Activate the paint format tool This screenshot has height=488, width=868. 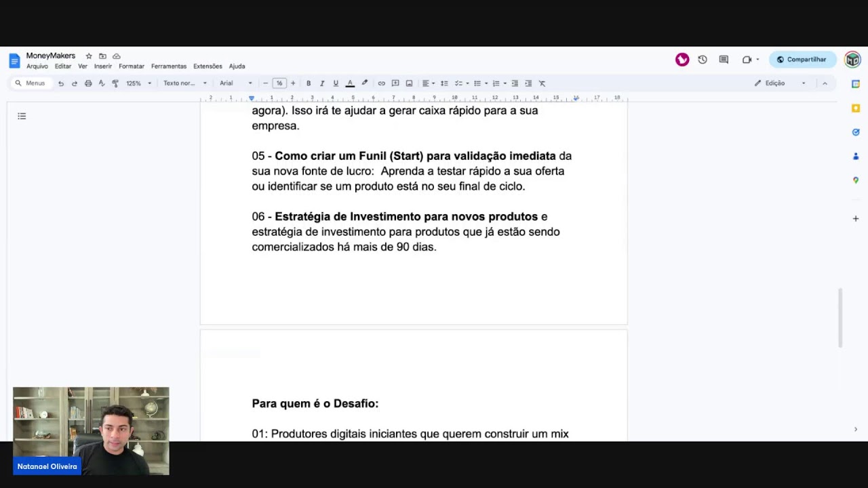click(115, 83)
